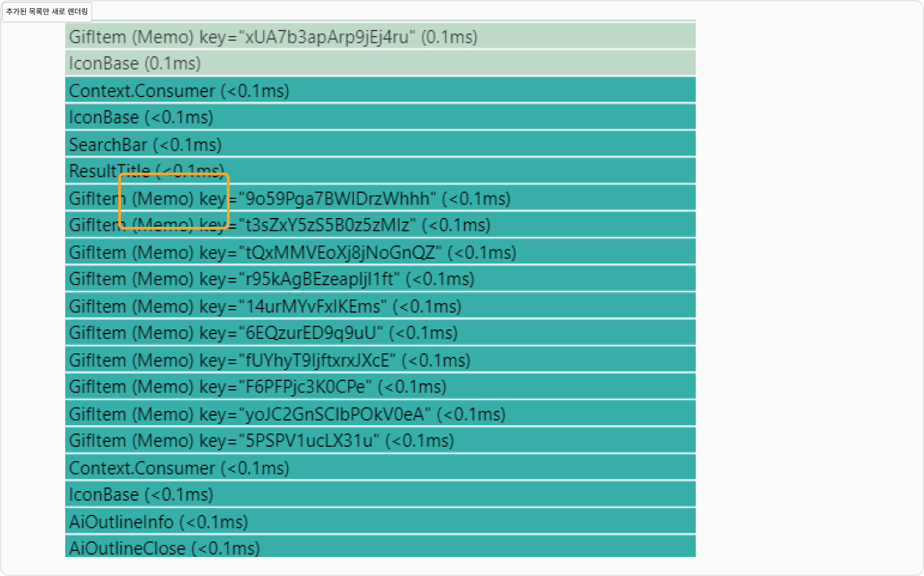Screen dimensions: 924x576
Task: Select the ResultTitle (<0.1ms) row
Action: (x=380, y=170)
